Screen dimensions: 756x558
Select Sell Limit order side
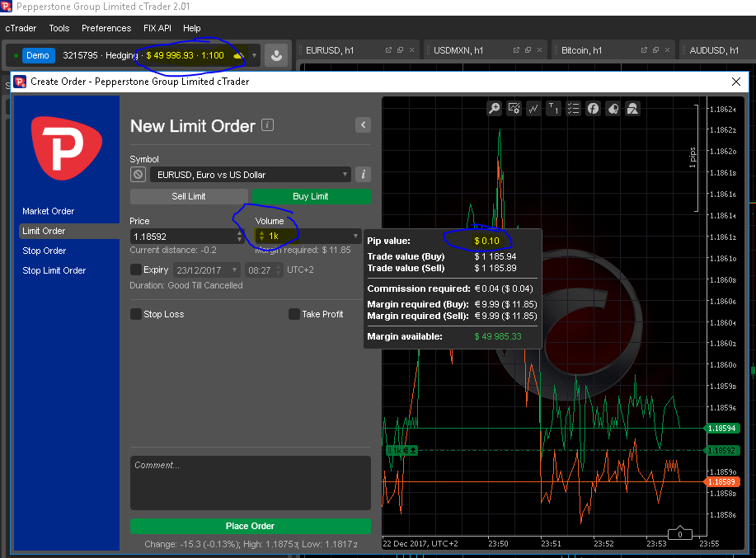pos(189,196)
